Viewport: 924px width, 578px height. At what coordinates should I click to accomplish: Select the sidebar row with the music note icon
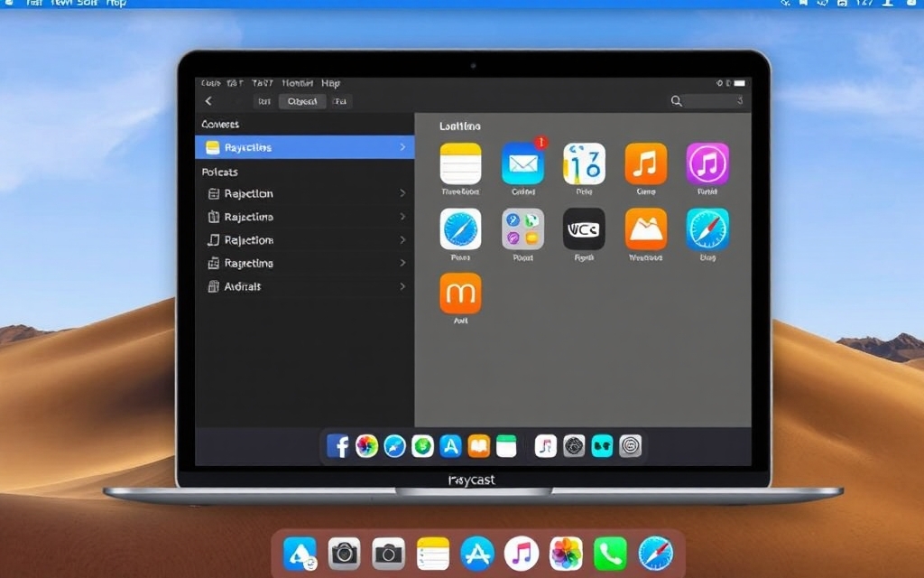tap(305, 240)
